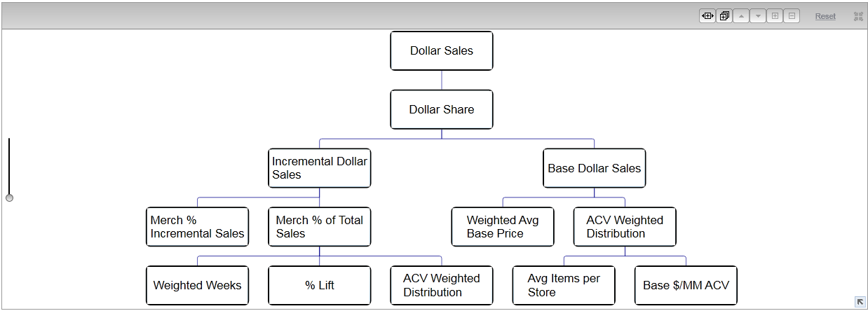Select the % Lift node

click(320, 285)
